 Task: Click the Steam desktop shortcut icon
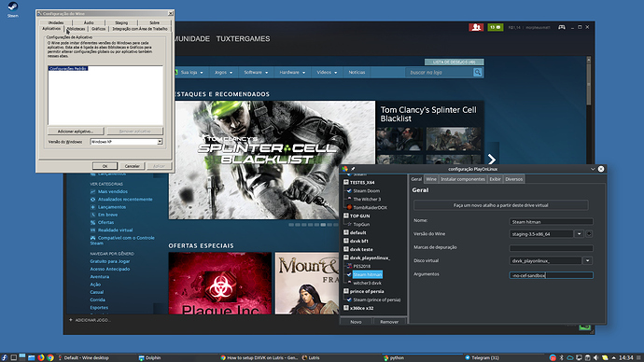13,9
